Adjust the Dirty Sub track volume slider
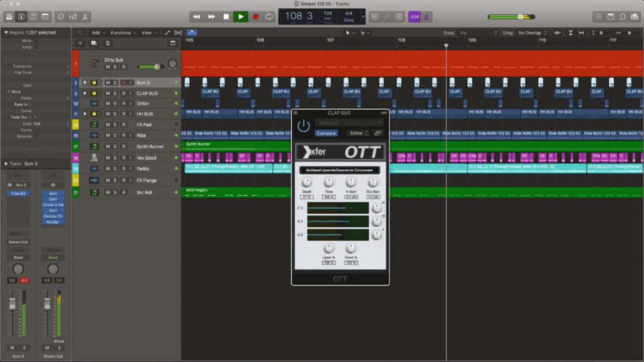The image size is (644, 362). 150,67
